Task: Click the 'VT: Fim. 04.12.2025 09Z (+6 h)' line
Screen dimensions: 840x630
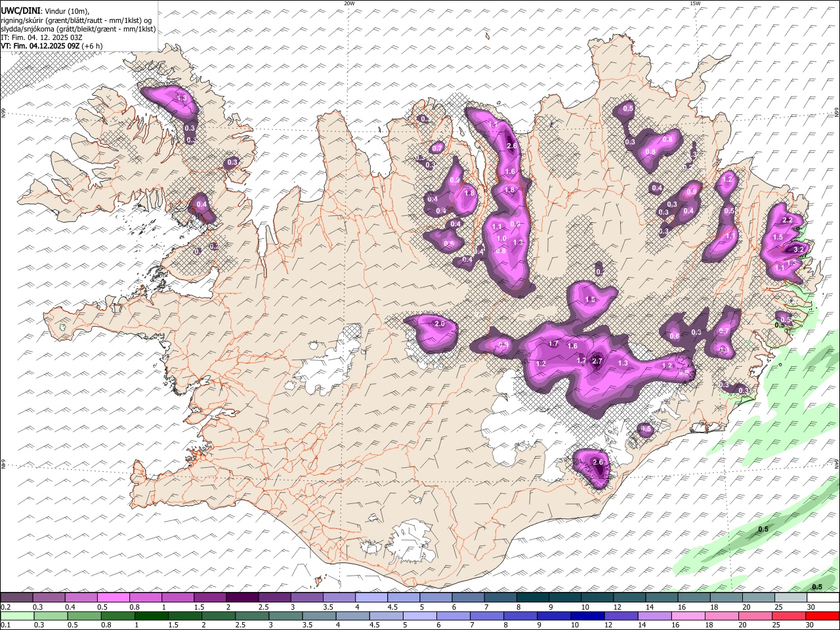Action: [x=51, y=46]
